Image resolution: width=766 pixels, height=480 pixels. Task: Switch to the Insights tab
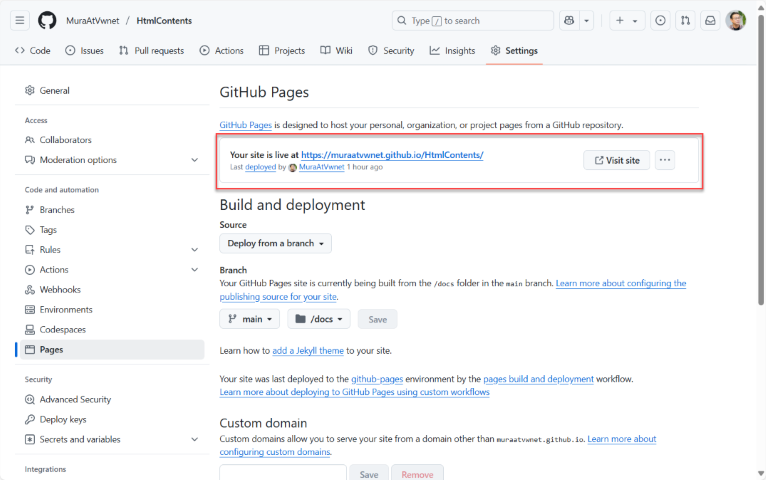452,50
